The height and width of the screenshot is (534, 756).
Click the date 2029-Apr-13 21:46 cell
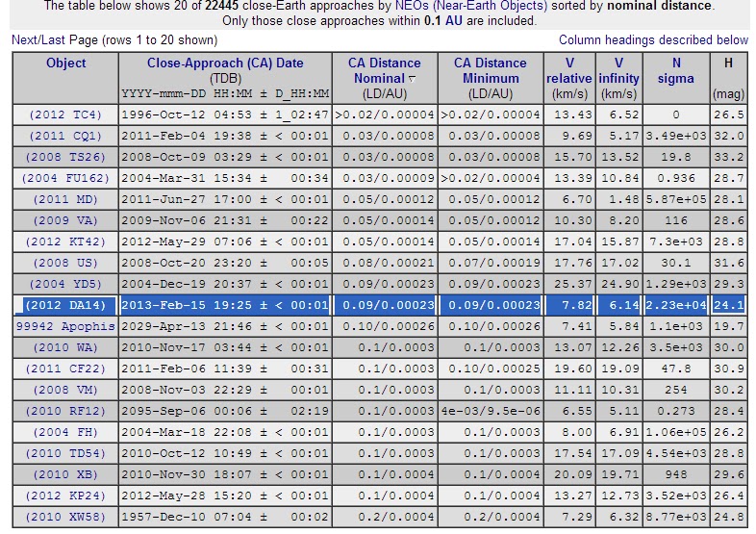(225, 326)
